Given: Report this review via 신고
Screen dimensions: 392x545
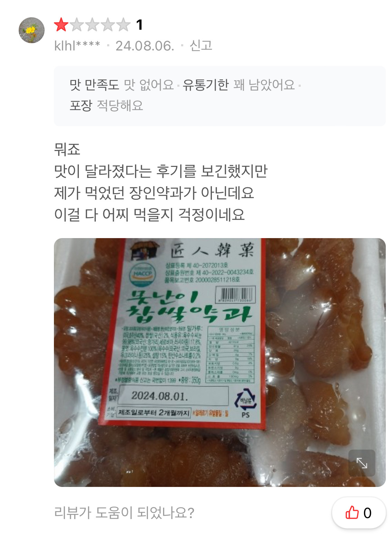Looking at the screenshot, I should tap(201, 46).
